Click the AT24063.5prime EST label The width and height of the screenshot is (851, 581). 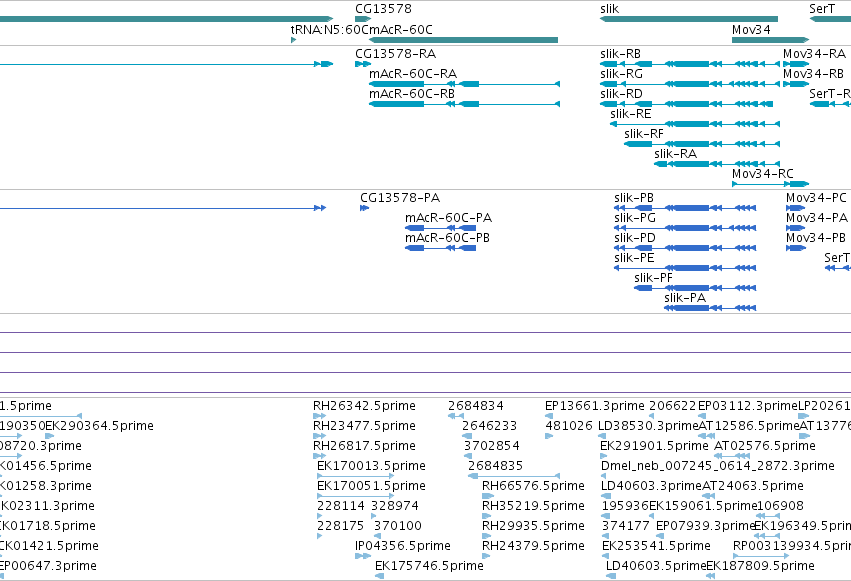pos(753,486)
